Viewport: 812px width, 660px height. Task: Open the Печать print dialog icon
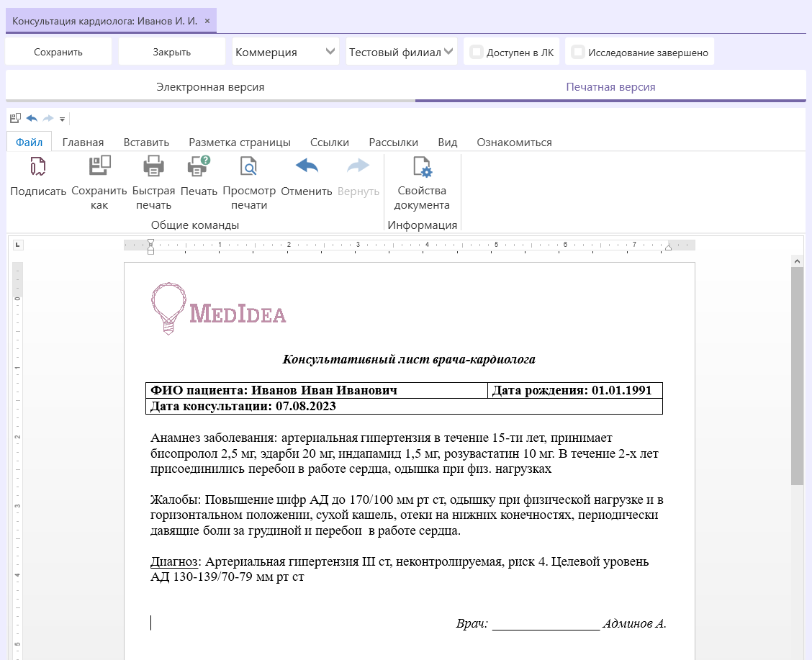click(x=199, y=167)
